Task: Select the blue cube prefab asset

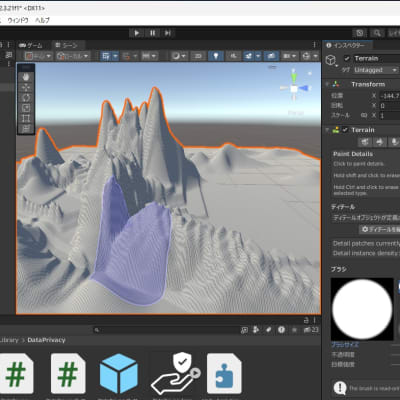Action: click(x=119, y=374)
